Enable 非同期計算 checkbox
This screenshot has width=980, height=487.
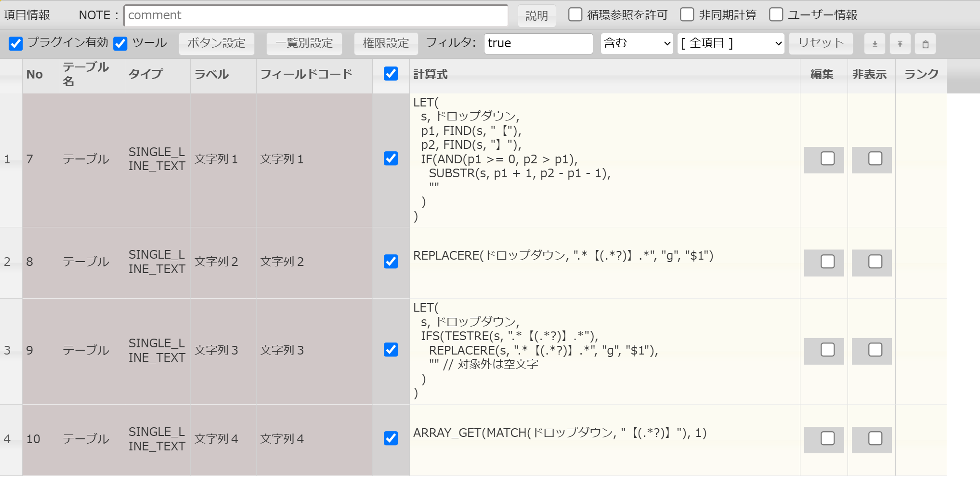tap(687, 14)
